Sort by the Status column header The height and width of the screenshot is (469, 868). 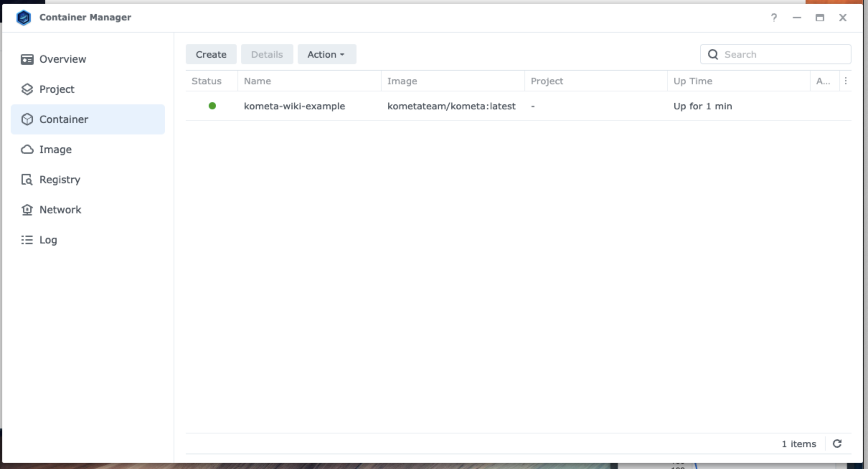(212, 81)
